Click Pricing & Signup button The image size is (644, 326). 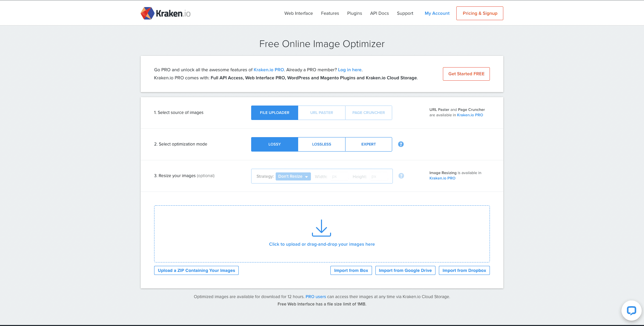(x=480, y=13)
